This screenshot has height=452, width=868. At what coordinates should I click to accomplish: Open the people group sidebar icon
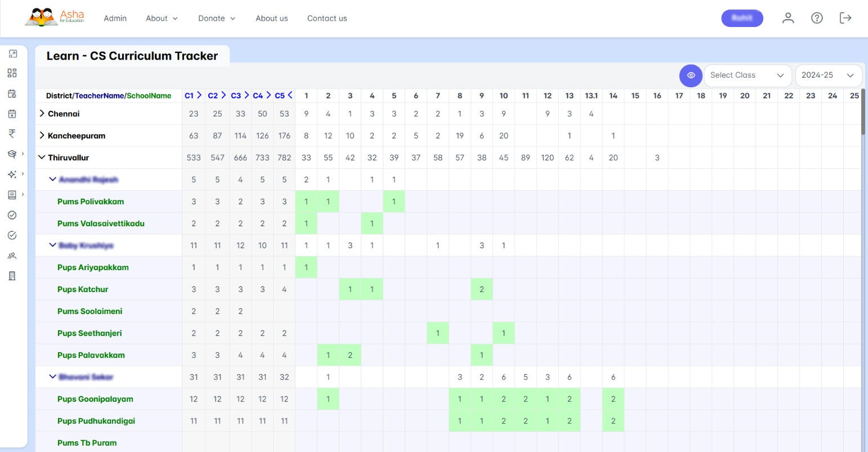[12, 256]
